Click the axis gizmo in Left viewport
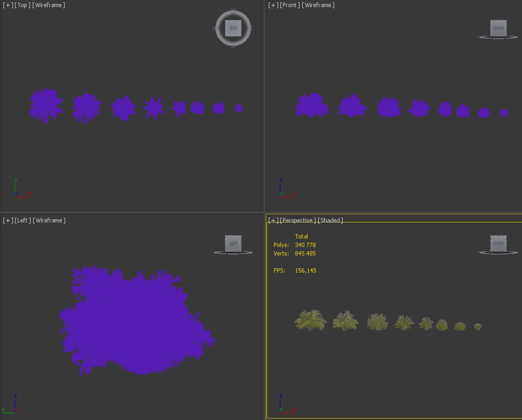The image size is (522, 420). click(x=10, y=404)
